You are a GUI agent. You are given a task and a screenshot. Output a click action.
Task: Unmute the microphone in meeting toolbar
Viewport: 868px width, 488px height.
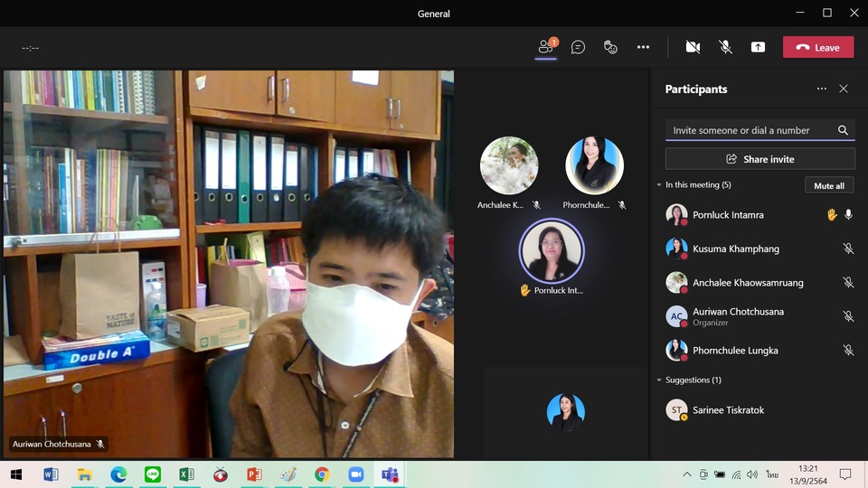click(x=725, y=47)
